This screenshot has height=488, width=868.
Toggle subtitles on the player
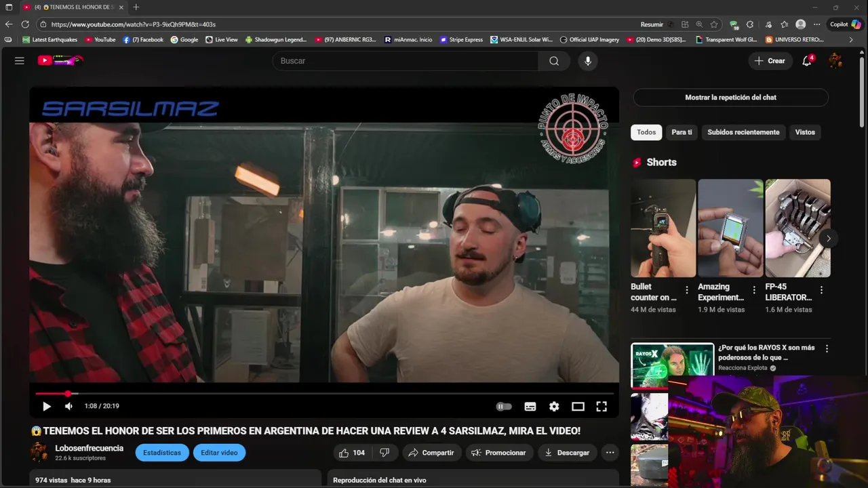[x=530, y=407]
